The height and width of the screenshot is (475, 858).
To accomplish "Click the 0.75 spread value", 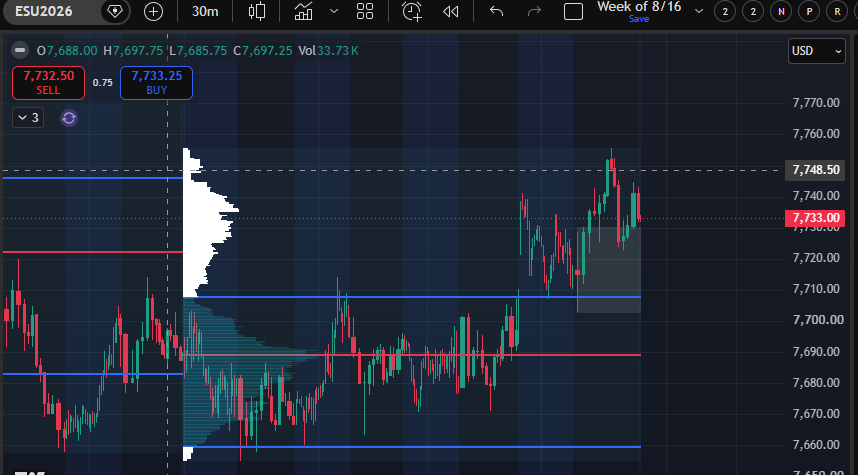I will (102, 83).
